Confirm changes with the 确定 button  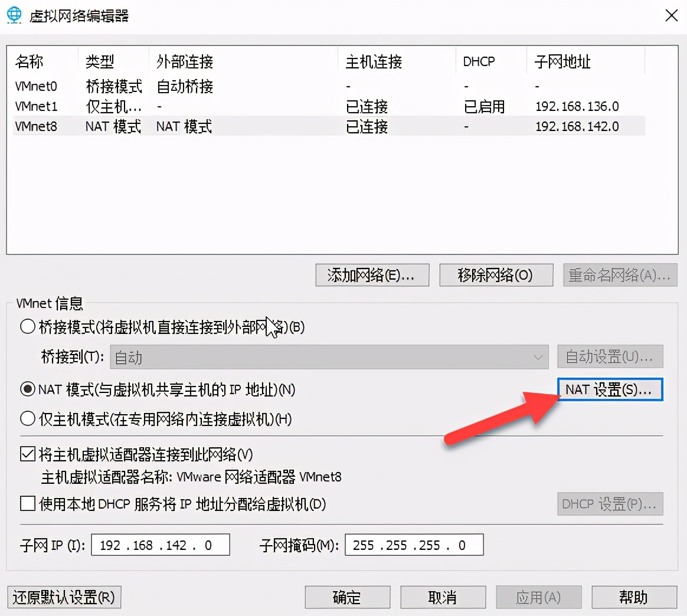coord(347,597)
